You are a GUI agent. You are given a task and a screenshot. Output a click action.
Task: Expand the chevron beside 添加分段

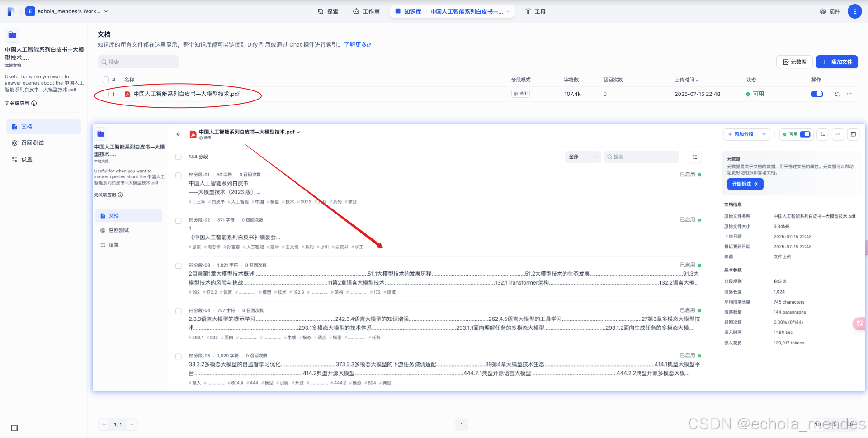click(764, 134)
